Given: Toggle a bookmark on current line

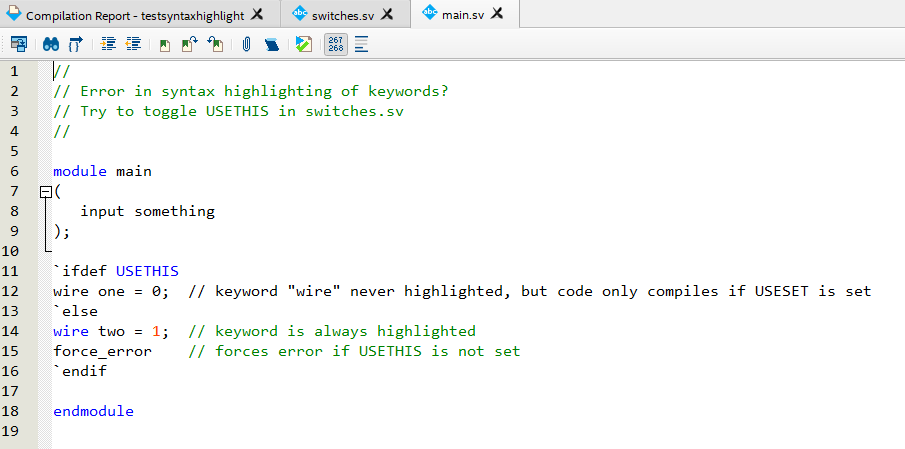Looking at the screenshot, I should 165,46.
